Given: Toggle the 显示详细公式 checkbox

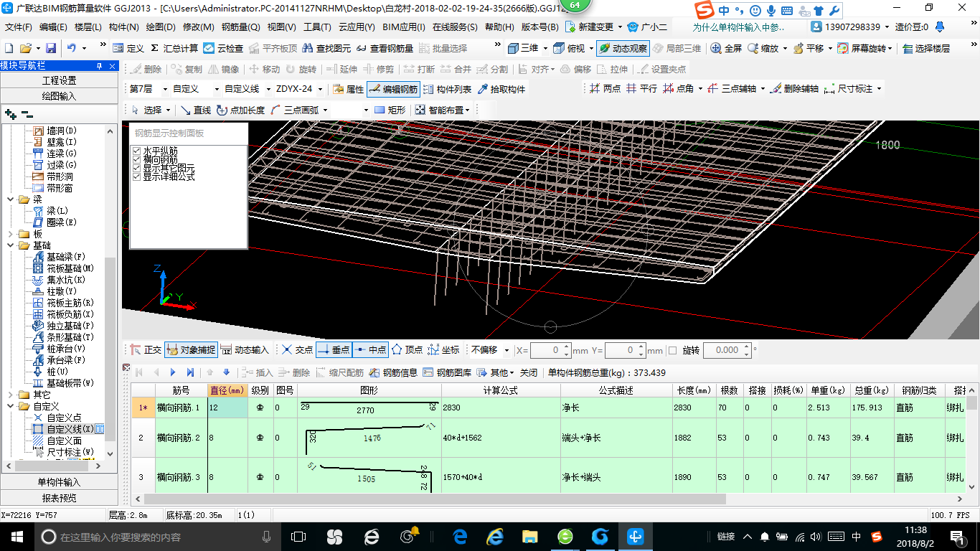Looking at the screenshot, I should click(x=136, y=176).
